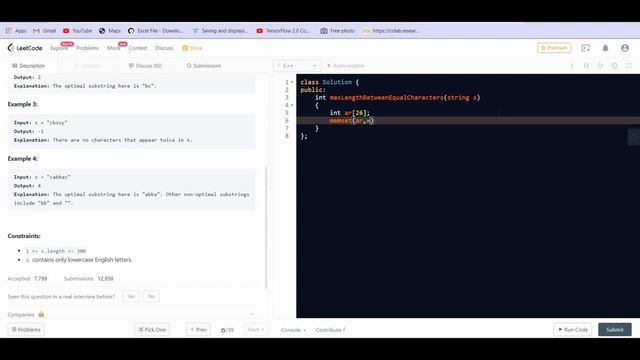
Task: Open the Problems list button
Action: (x=26, y=329)
